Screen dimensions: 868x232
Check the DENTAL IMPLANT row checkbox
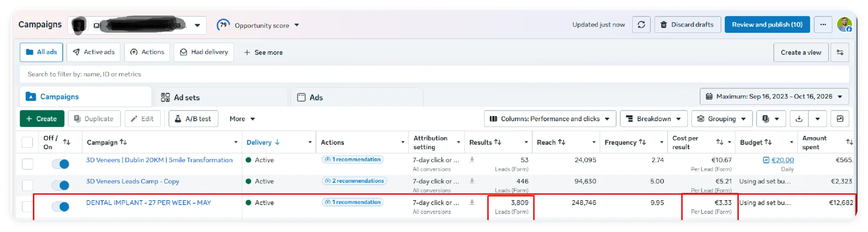coord(27,206)
